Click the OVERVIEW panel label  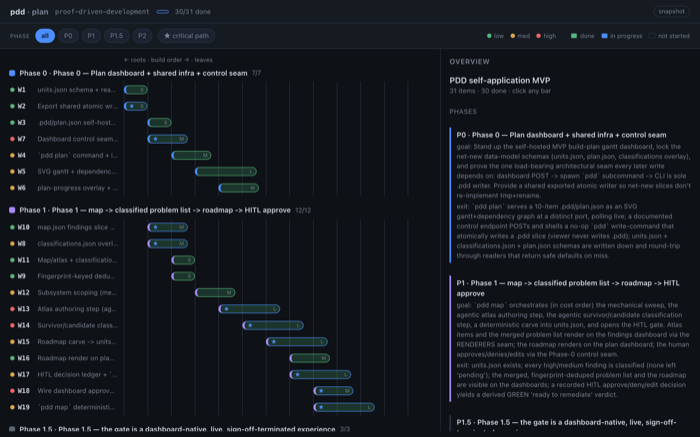point(470,62)
